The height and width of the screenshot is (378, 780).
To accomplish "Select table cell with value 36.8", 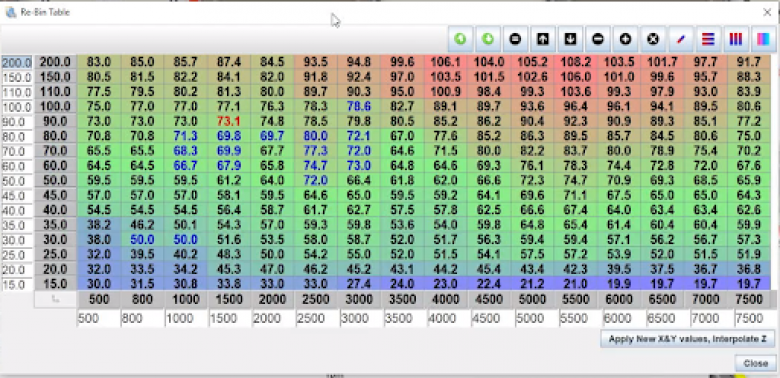I will pos(749,269).
